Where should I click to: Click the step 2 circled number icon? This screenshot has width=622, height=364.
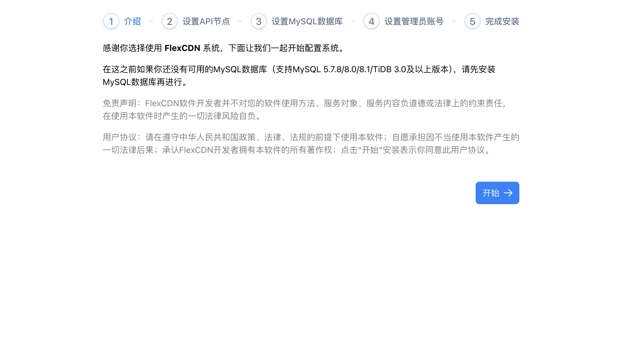169,21
